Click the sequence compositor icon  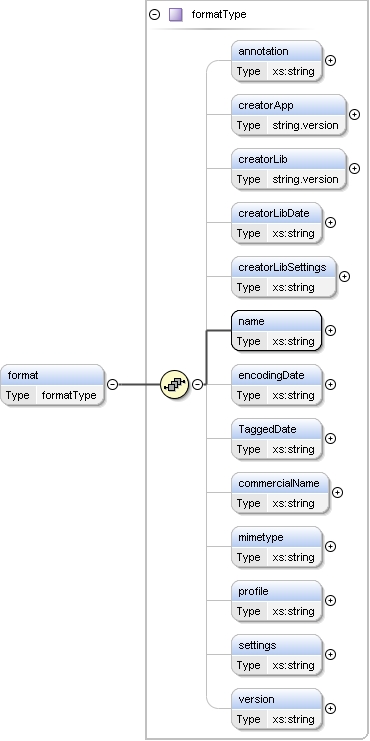pyautogui.click(x=174, y=384)
